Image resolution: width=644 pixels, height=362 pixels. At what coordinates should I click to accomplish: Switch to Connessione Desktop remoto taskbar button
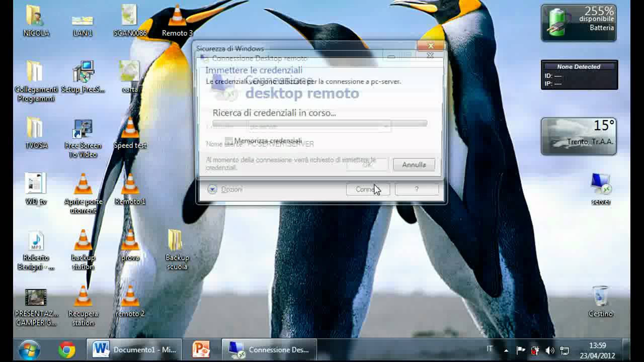click(270, 349)
